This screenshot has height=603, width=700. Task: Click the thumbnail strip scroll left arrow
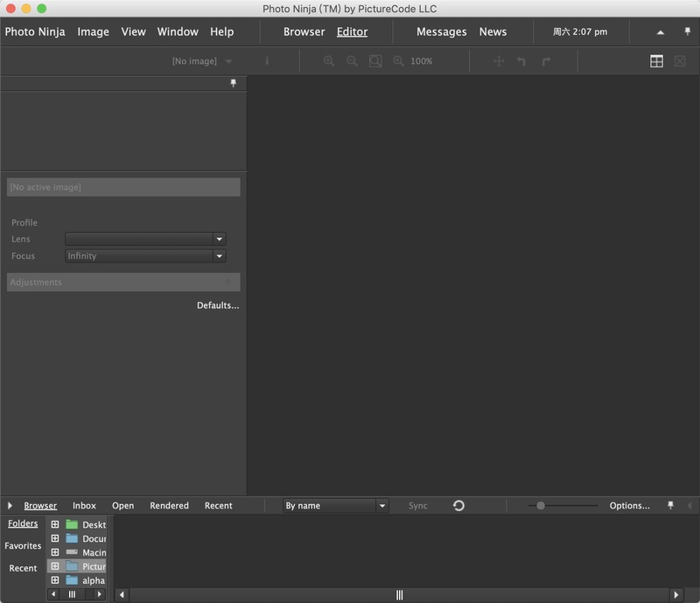pyautogui.click(x=122, y=594)
